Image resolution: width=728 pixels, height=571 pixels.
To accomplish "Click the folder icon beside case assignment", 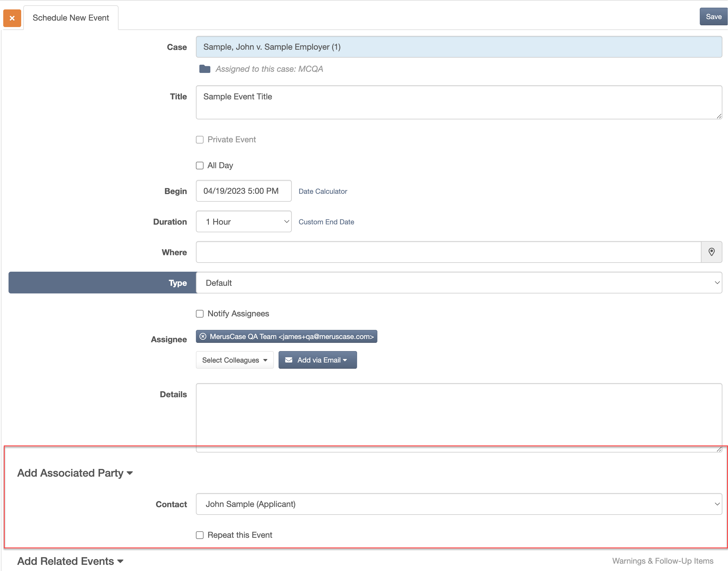I will [x=205, y=69].
